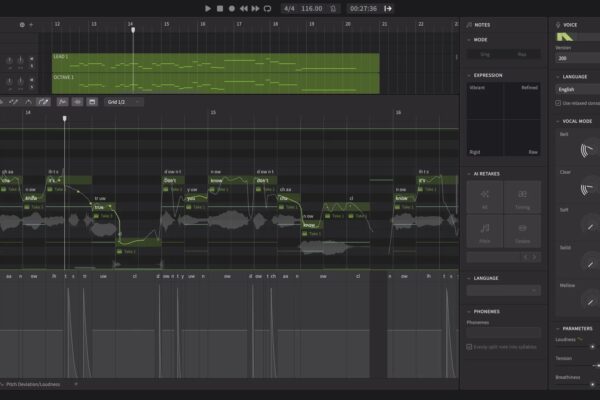Click the 00:27:36 time display
Screen dimensions: 600x400
363,8
